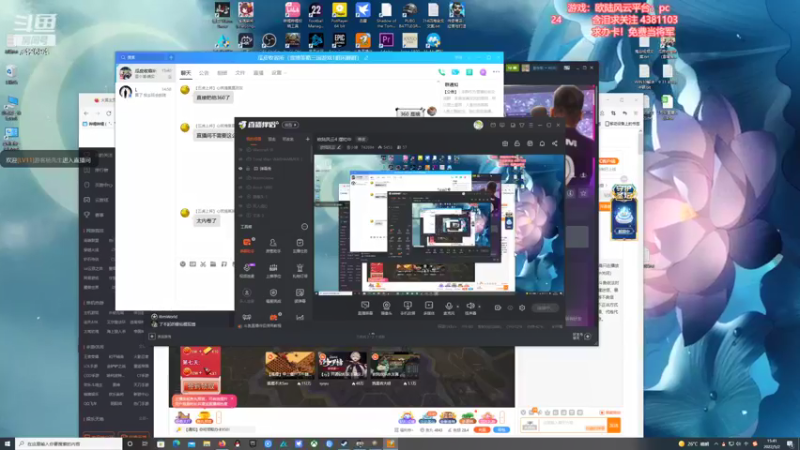Image resolution: width=800 pixels, height=450 pixels.
Task: Start video call icon in chat window
Action: tap(455, 72)
